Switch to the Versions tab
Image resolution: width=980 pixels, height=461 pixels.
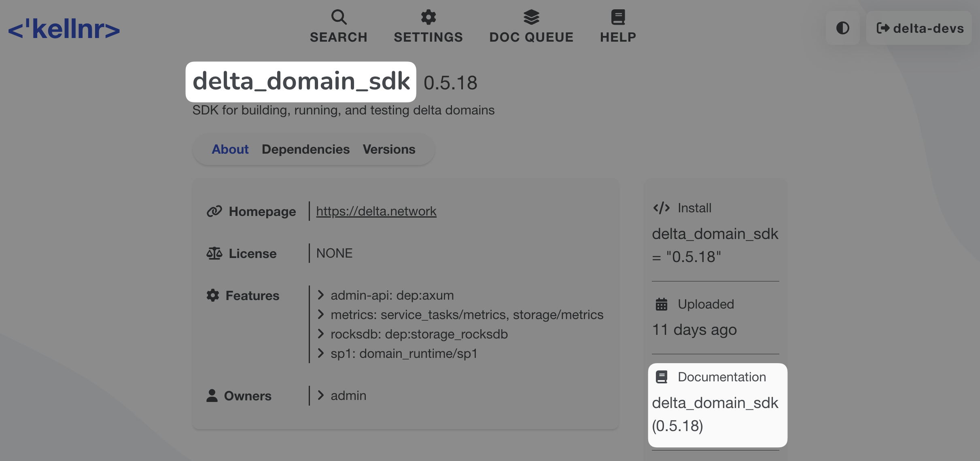[x=389, y=149]
